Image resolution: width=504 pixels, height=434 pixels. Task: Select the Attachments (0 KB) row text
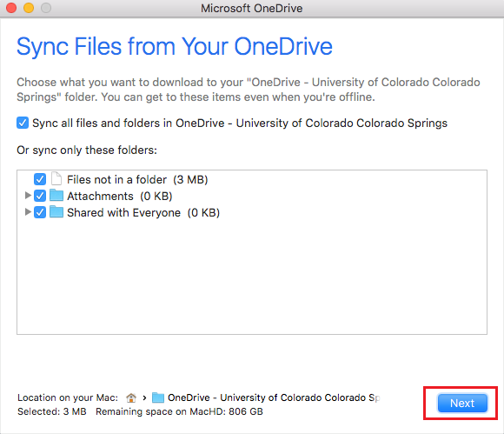pyautogui.click(x=120, y=196)
